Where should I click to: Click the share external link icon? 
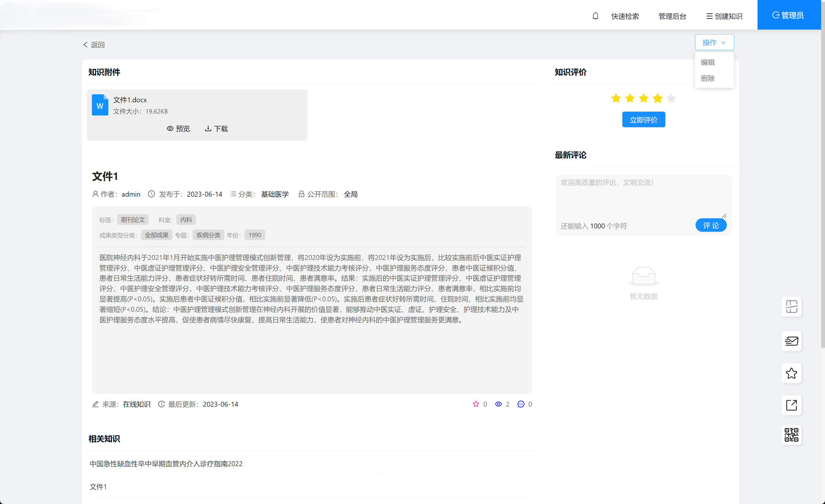click(792, 405)
